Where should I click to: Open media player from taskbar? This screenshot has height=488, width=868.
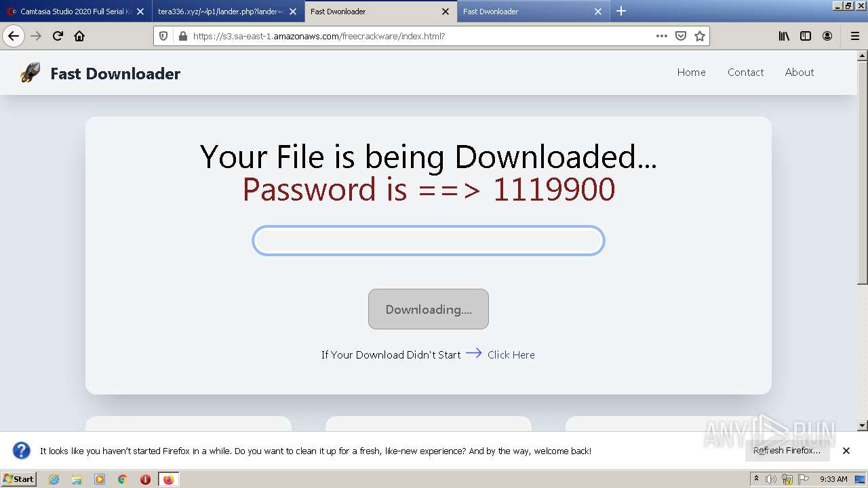pyautogui.click(x=100, y=479)
